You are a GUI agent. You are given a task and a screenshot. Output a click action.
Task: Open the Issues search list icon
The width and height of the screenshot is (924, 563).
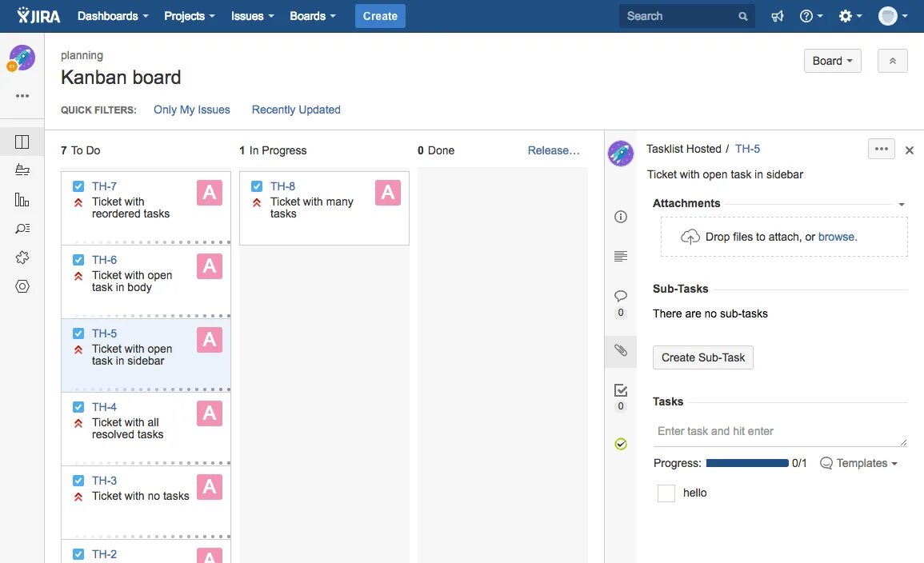22,229
